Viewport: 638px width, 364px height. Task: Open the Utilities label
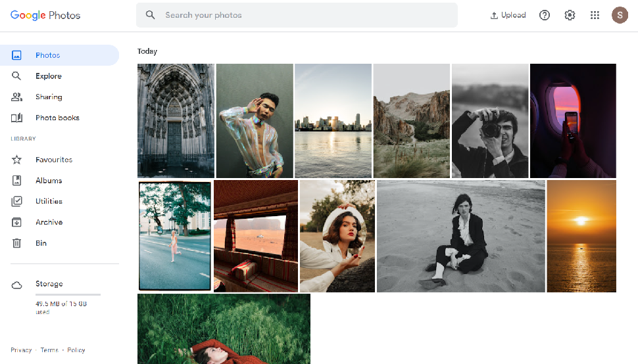pyautogui.click(x=49, y=201)
